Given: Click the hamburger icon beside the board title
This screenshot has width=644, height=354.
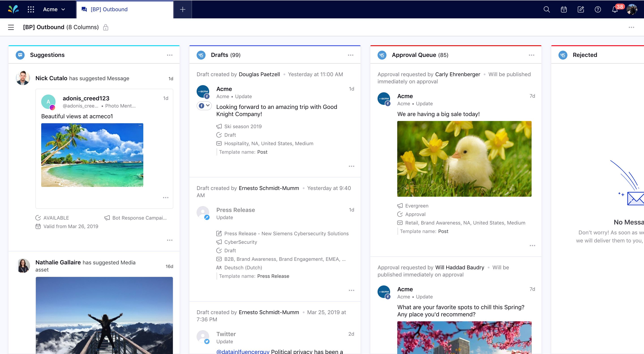Looking at the screenshot, I should [x=11, y=27].
